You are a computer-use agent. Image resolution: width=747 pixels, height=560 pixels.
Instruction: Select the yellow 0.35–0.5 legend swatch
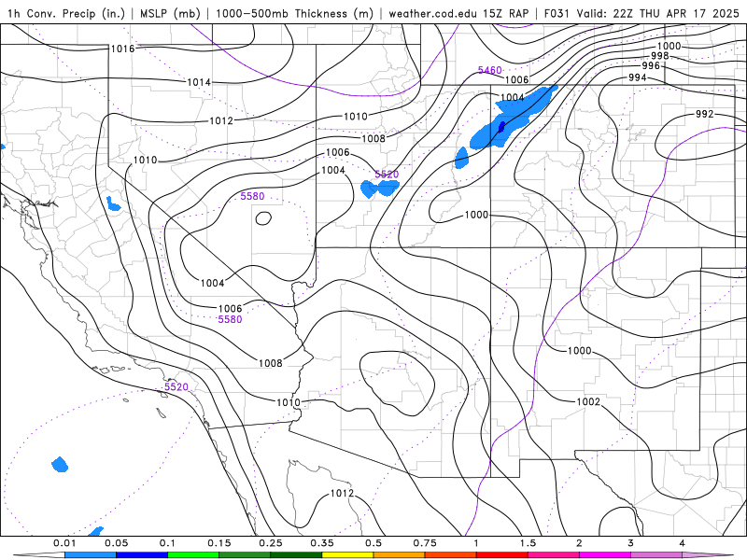(x=347, y=555)
